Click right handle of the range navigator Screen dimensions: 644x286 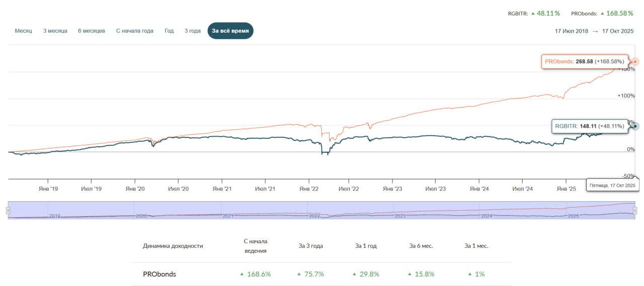coord(635,211)
